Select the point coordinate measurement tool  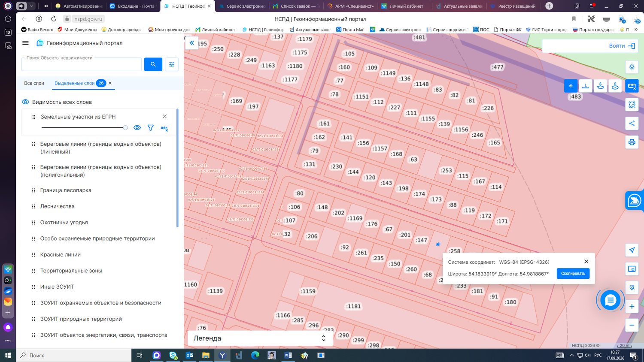coord(571,86)
